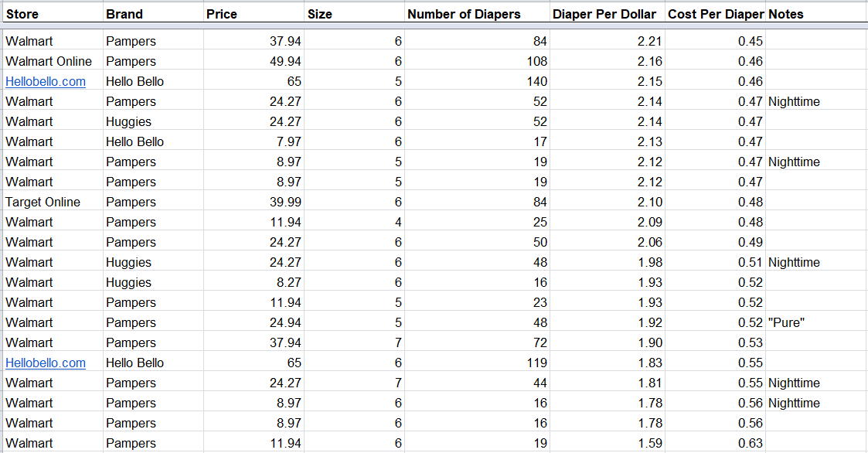868x453 pixels.
Task: Click Diaper Per Dollar value 1.92
Action: pyautogui.click(x=650, y=322)
